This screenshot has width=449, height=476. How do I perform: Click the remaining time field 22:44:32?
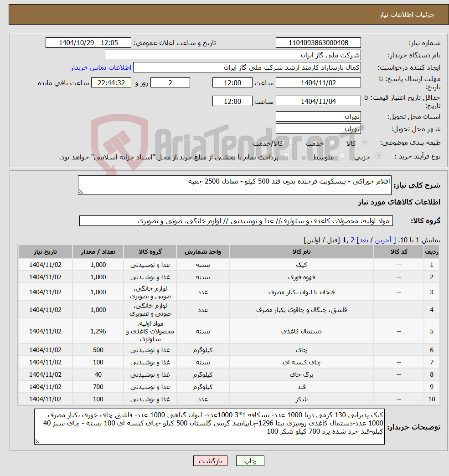pyautogui.click(x=111, y=82)
